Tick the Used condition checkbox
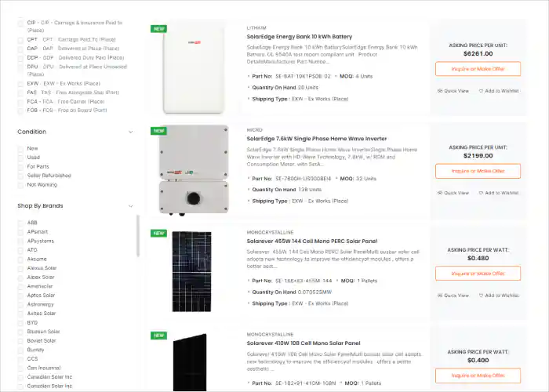Image resolution: width=549 pixels, height=392 pixels. point(20,158)
